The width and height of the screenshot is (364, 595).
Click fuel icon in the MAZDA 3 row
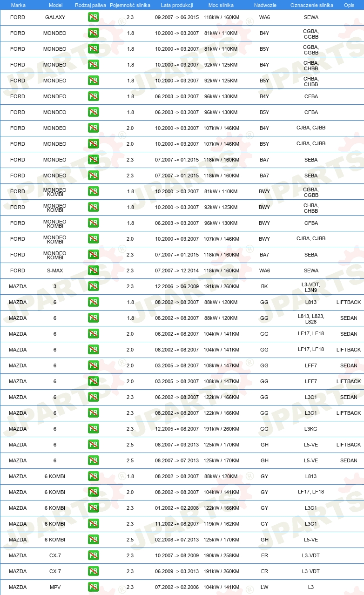point(94,286)
